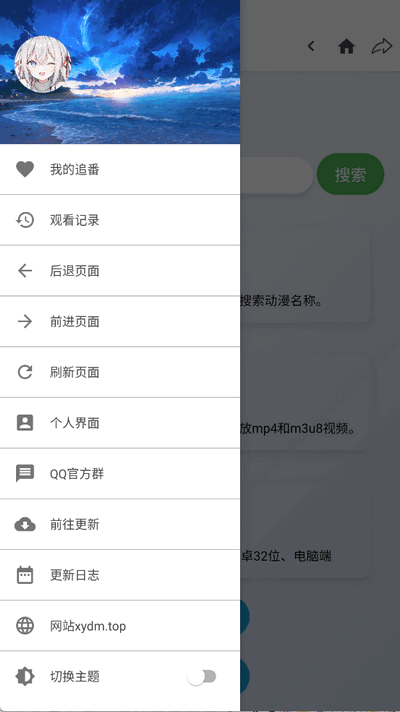
Task: Click the heart icon beside 我的追番
Action: [25, 169]
